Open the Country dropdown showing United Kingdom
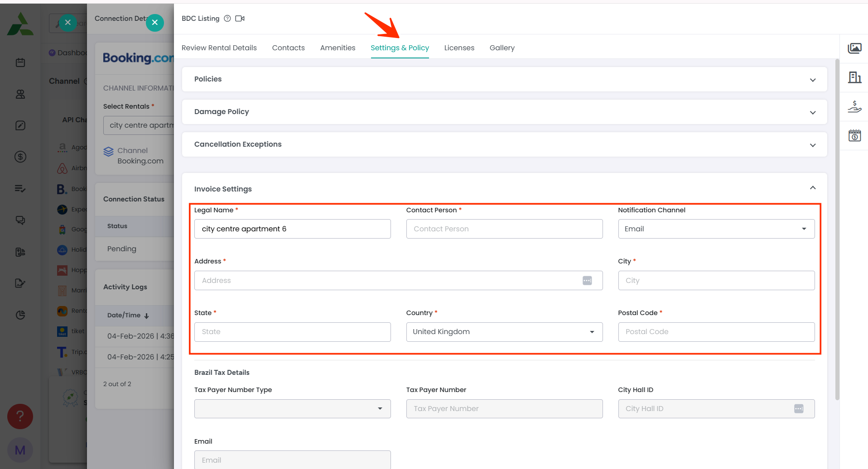The width and height of the screenshot is (868, 469). click(504, 332)
